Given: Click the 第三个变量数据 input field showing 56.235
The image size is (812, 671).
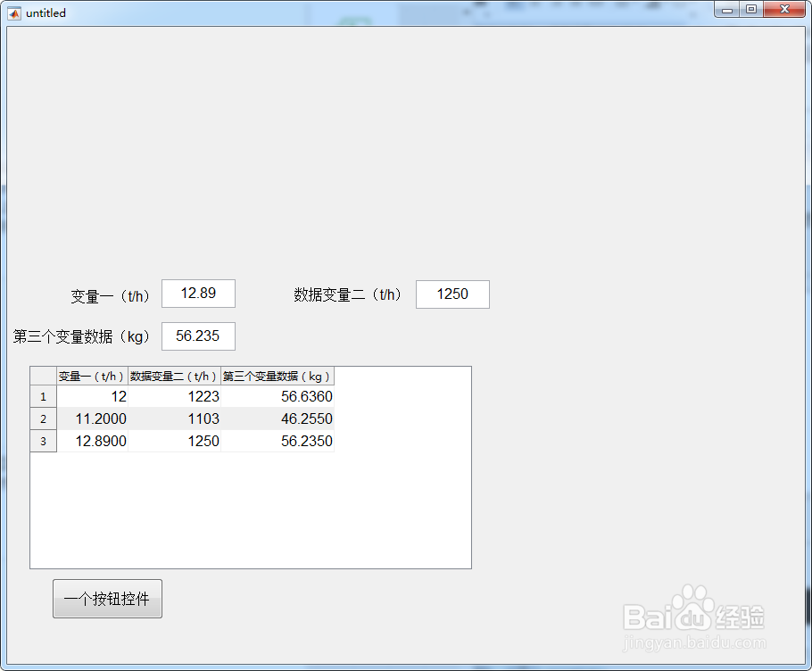Looking at the screenshot, I should tap(198, 336).
